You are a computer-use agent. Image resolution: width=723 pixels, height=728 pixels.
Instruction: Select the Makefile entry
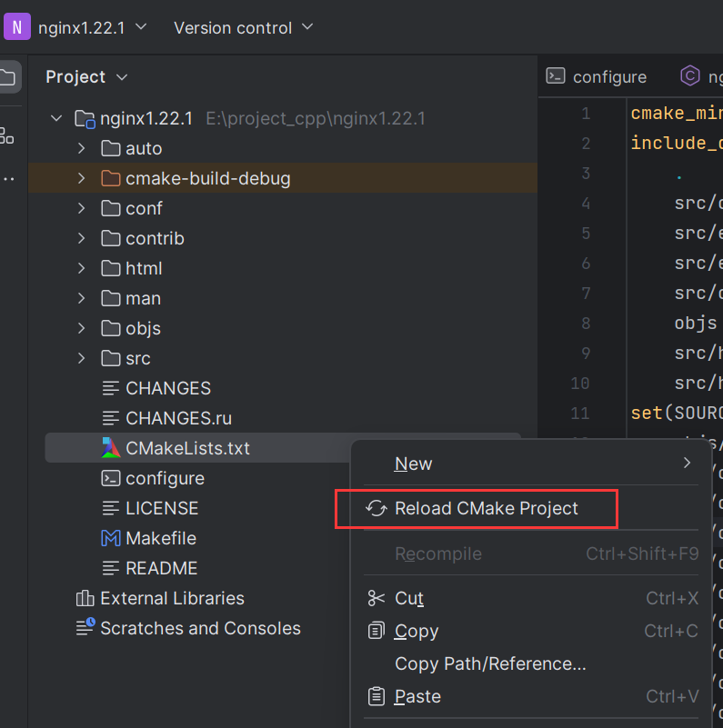coord(161,539)
